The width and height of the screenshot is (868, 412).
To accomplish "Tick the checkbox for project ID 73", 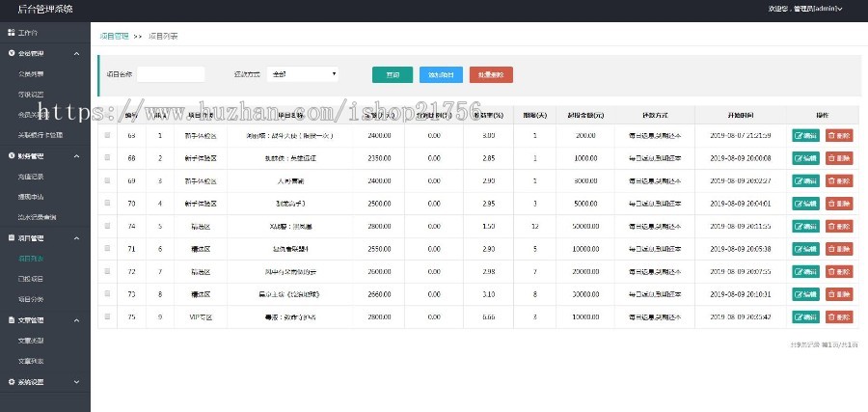I will click(107, 293).
